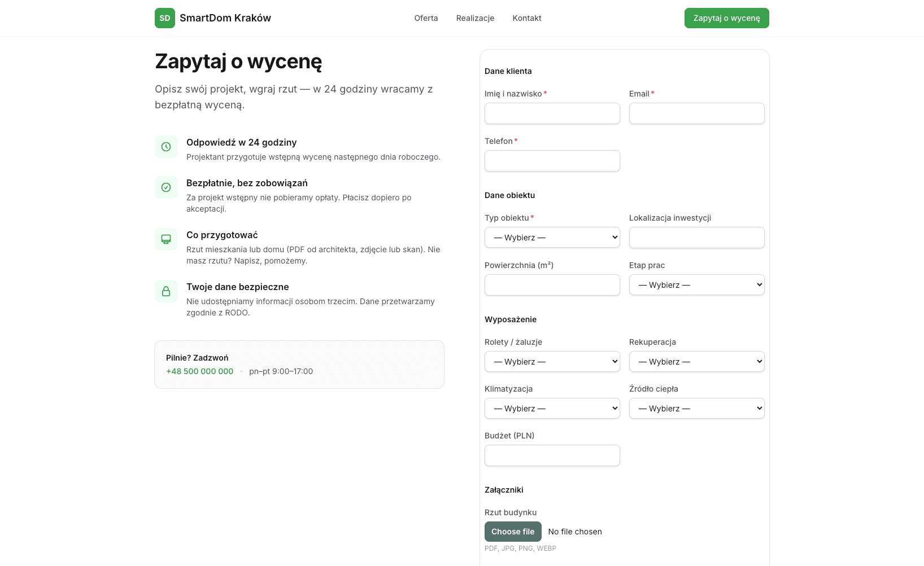
Task: Call the +48 500 000 000 link
Action: coord(199,371)
